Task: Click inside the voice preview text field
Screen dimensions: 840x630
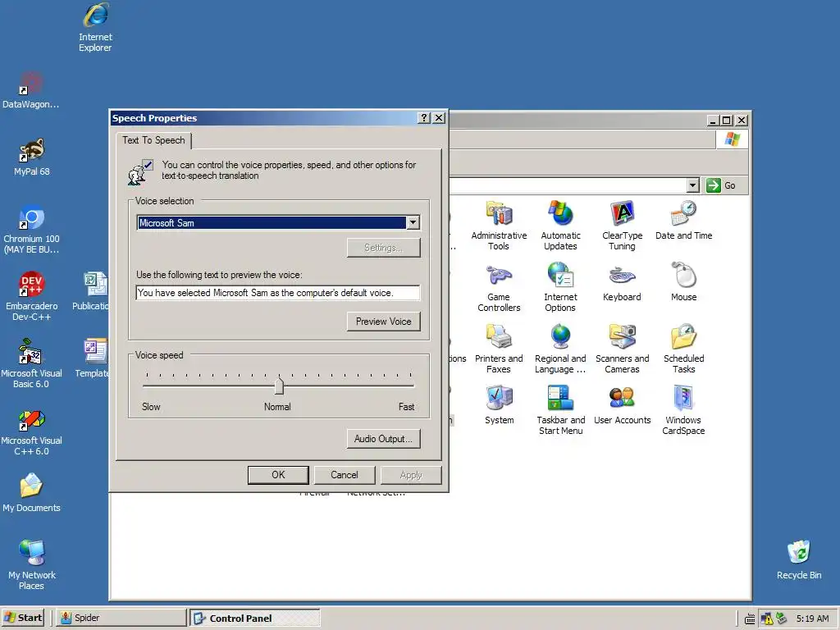Action: click(278, 293)
